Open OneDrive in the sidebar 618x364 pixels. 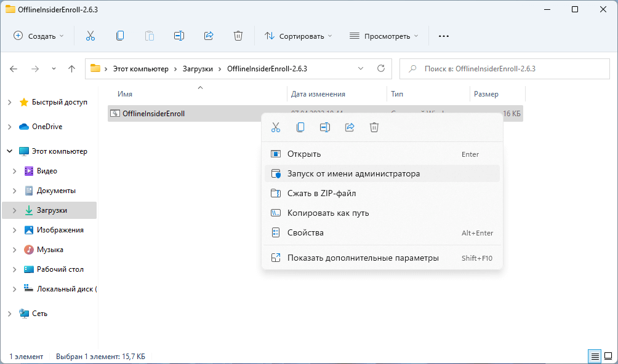click(x=47, y=127)
